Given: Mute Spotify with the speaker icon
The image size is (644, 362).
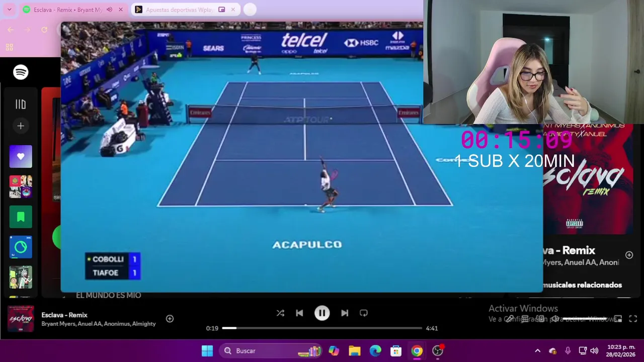Looking at the screenshot, I should 554,319.
